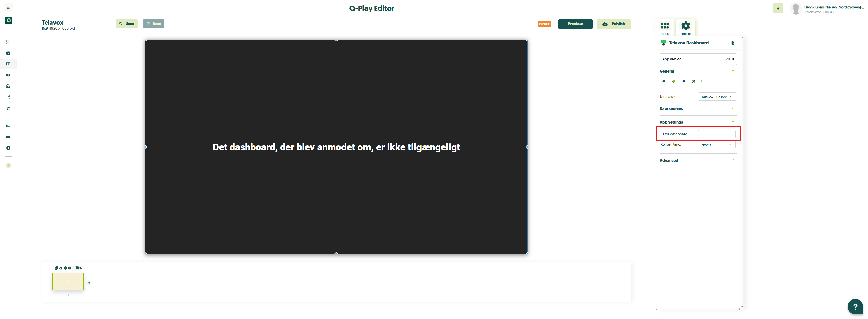Screen dimensions: 868x319
Task: Open the Template dropdown
Action: click(717, 97)
